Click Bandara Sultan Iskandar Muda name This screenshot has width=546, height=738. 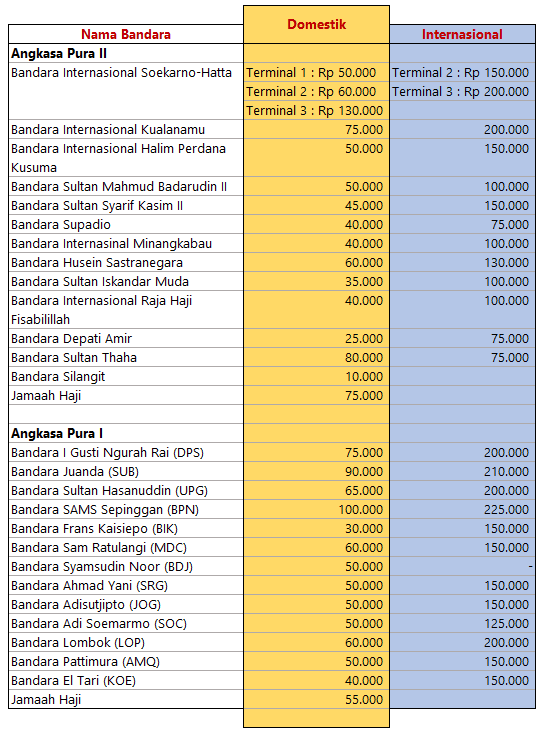tap(100, 281)
